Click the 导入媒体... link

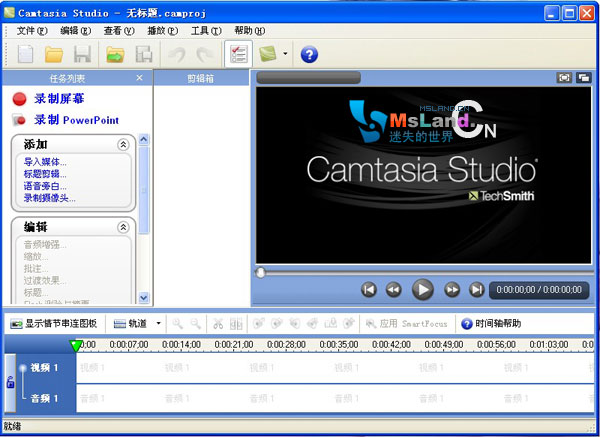pos(45,162)
